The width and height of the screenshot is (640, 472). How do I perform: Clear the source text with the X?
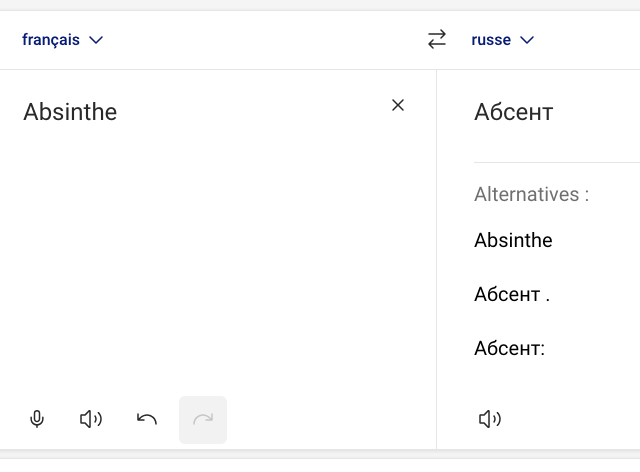tap(398, 105)
